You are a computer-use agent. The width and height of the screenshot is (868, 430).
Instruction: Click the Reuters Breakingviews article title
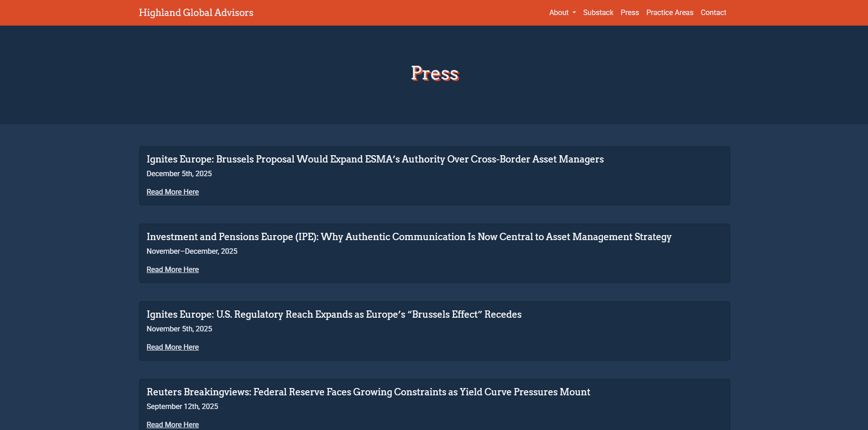[x=368, y=392]
